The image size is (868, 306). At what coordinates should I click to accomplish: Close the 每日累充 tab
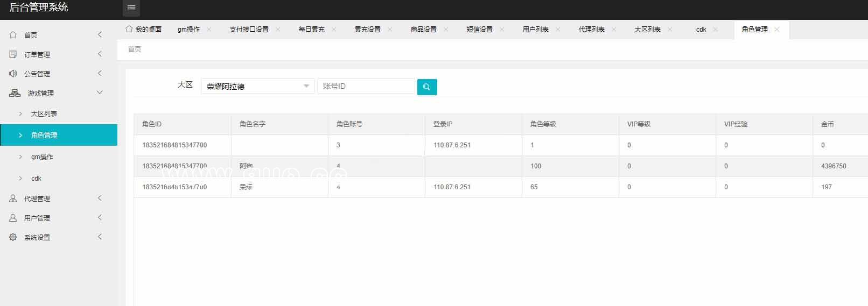pos(334,30)
